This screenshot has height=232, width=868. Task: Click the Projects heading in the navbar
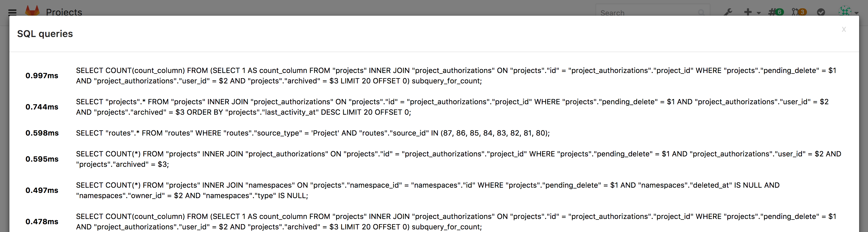pos(64,12)
